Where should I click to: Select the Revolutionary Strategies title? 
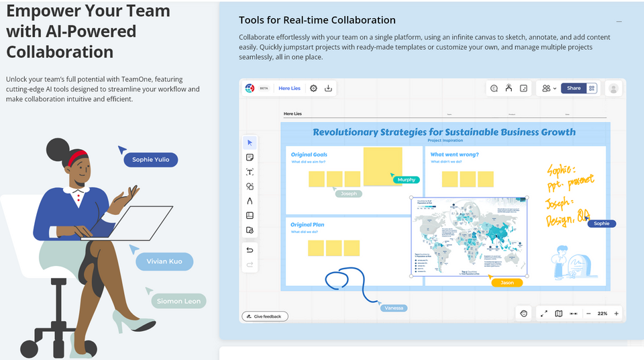point(444,132)
